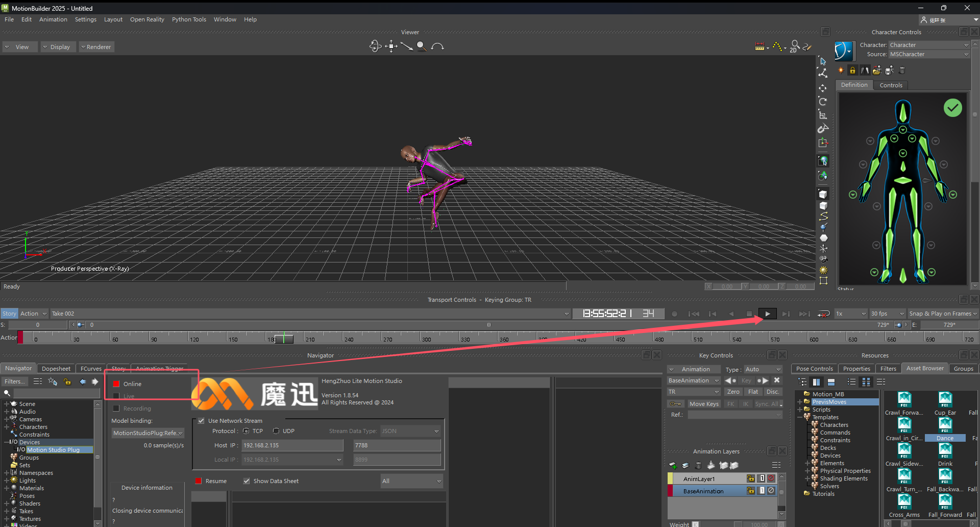
Task: Click the loop playback icon
Action: click(x=823, y=314)
